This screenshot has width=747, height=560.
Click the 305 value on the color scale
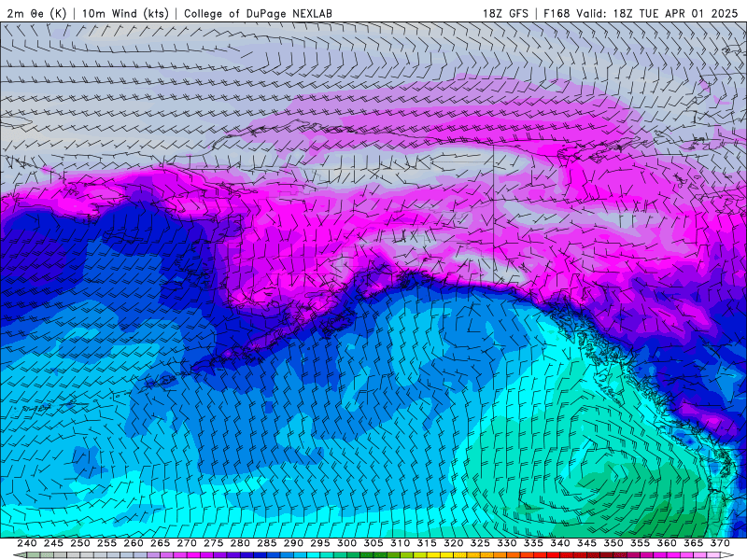[373, 543]
